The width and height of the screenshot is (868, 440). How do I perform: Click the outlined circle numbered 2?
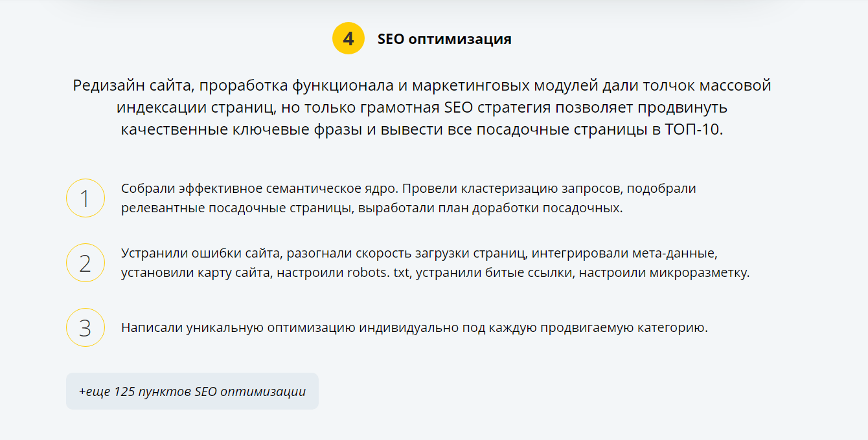click(86, 263)
